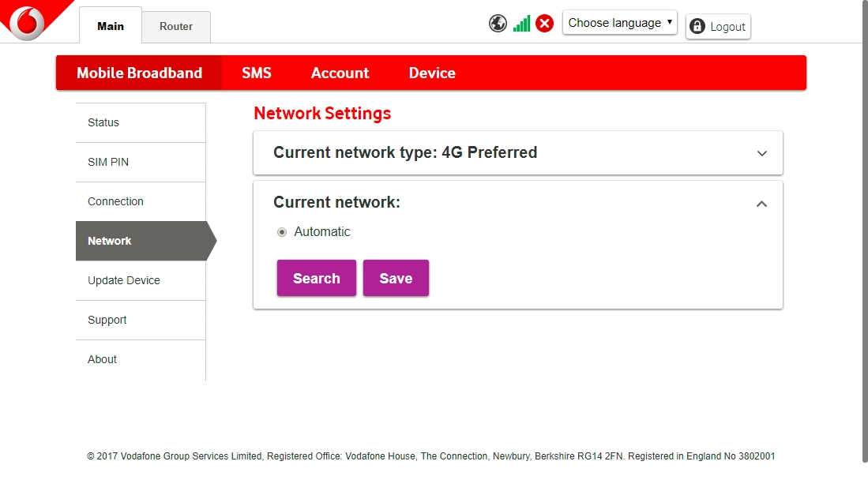Switch to the Main tab
This screenshot has width=868, height=480.
coord(111,26)
